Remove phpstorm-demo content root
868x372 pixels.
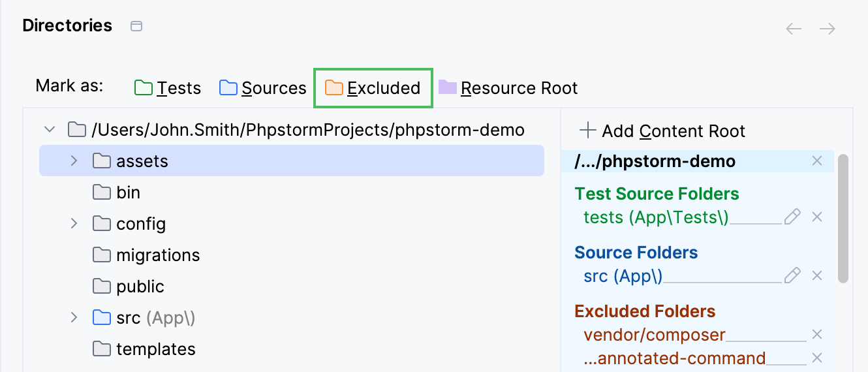click(817, 161)
